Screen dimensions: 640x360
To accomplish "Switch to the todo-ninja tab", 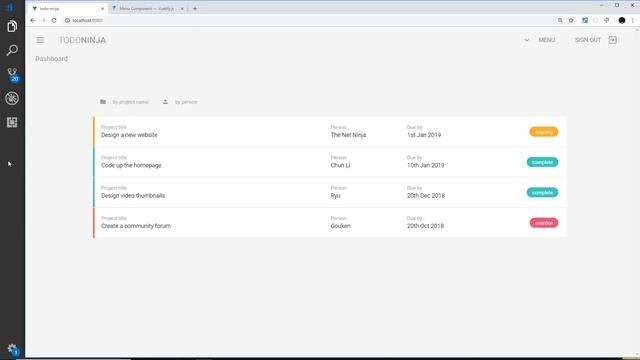I will coord(67,9).
